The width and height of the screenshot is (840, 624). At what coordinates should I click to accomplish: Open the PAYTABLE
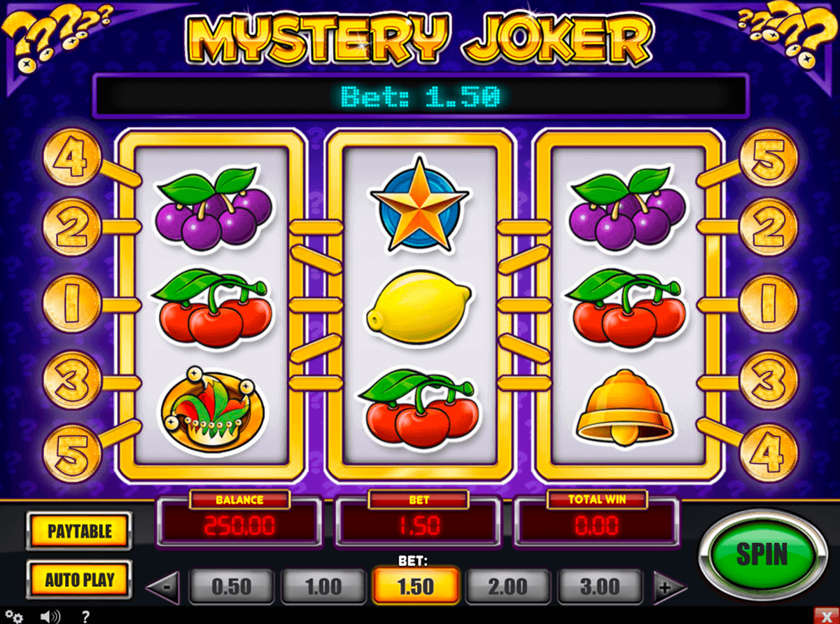tap(80, 531)
